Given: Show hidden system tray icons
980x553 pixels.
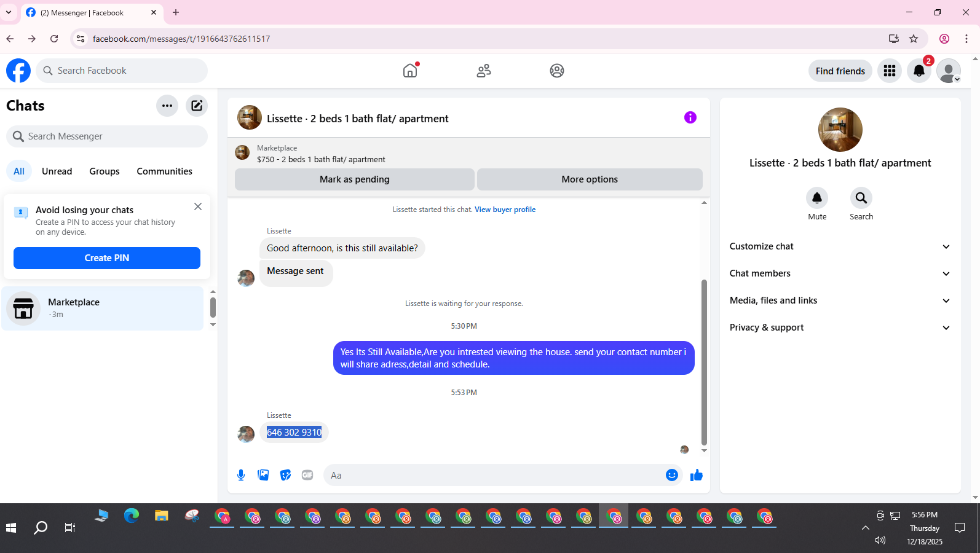Looking at the screenshot, I should click(x=865, y=528).
